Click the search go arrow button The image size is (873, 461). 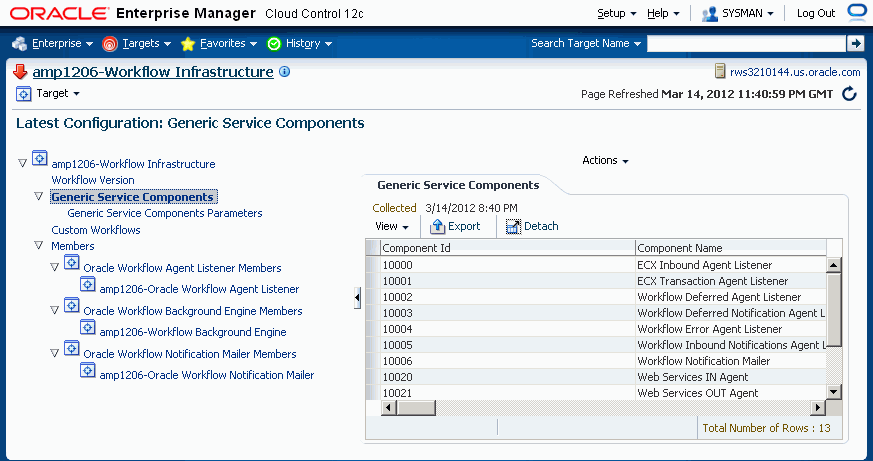click(x=855, y=43)
